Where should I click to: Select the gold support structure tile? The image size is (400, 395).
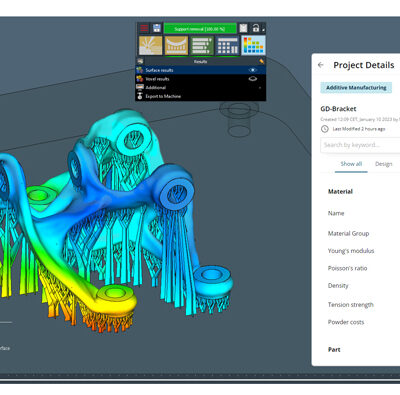click(176, 45)
